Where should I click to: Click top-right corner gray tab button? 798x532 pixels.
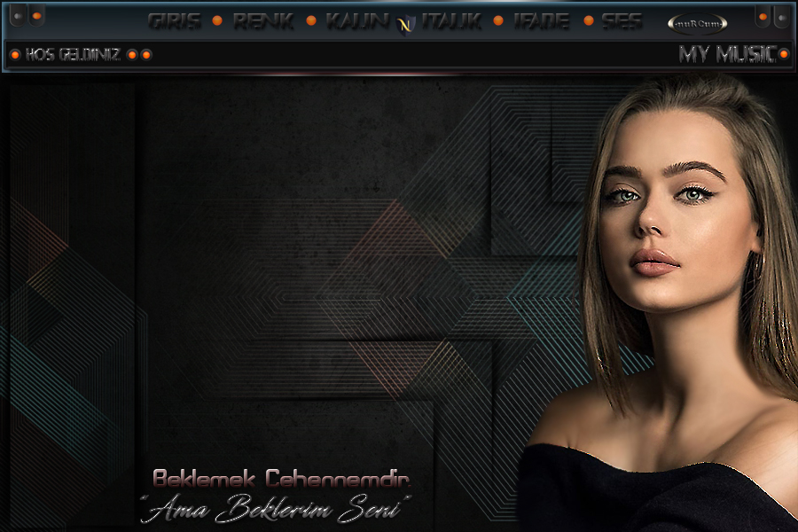coord(780,16)
